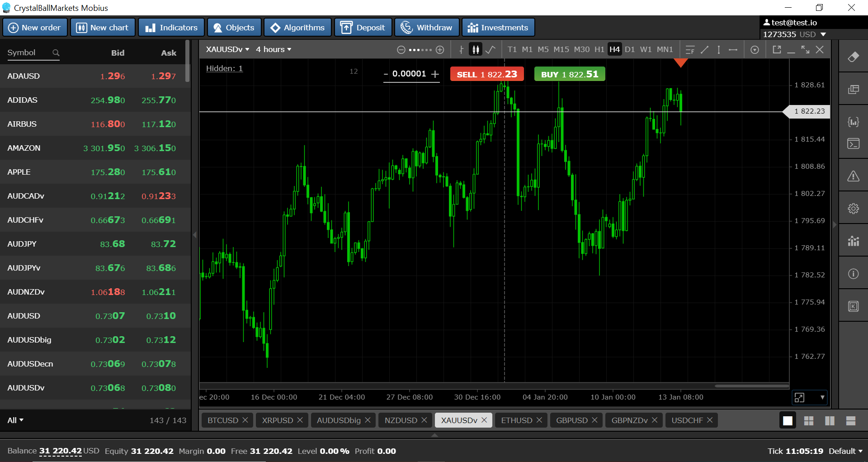This screenshot has width=868, height=462.
Task: Switch to the D1 timeframe
Action: [630, 49]
